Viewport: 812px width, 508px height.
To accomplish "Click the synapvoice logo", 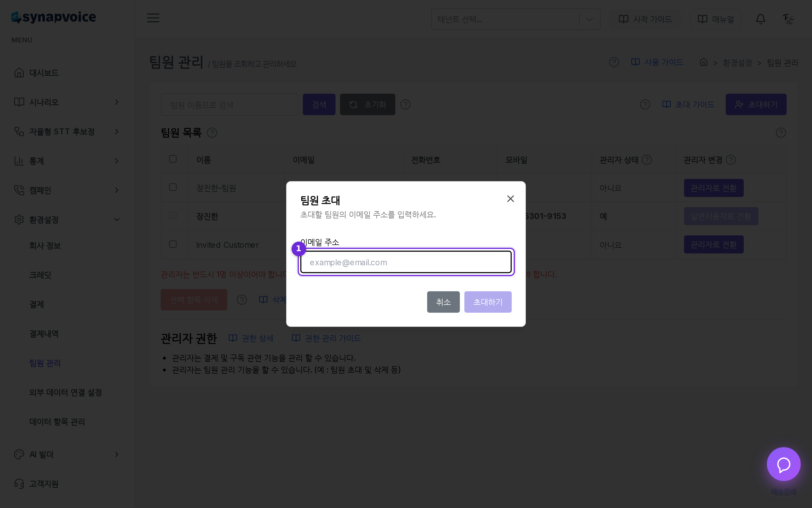I will click(54, 17).
